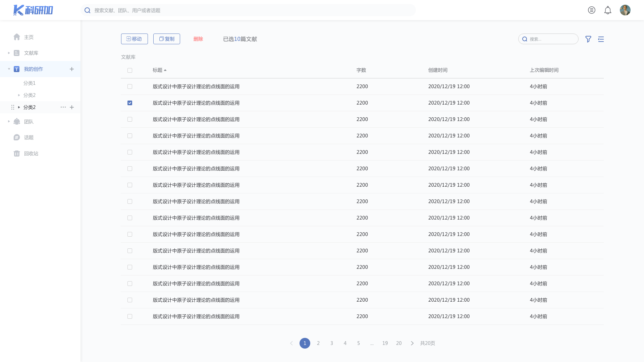Jump to page 20
Screen dimensions: 644x362
click(399, 343)
